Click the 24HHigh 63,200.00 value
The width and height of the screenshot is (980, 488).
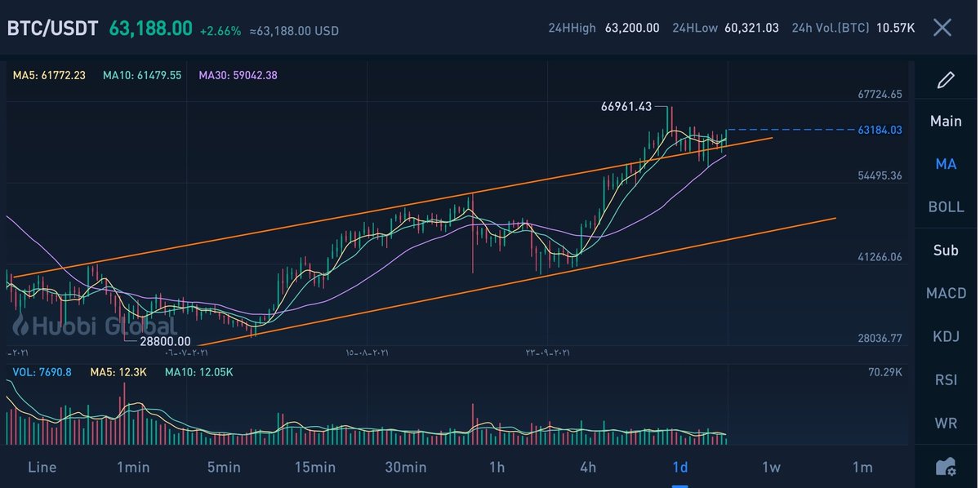(x=632, y=28)
